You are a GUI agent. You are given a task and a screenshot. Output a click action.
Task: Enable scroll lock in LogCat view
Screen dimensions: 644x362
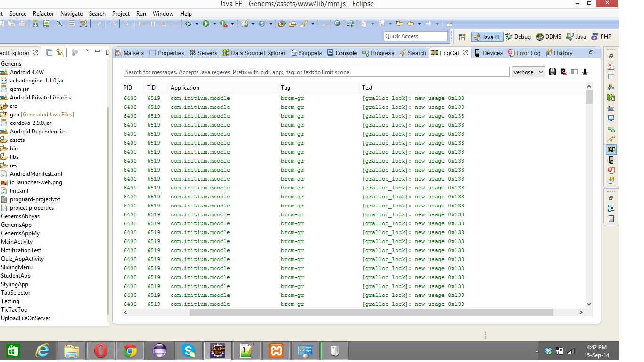click(585, 72)
